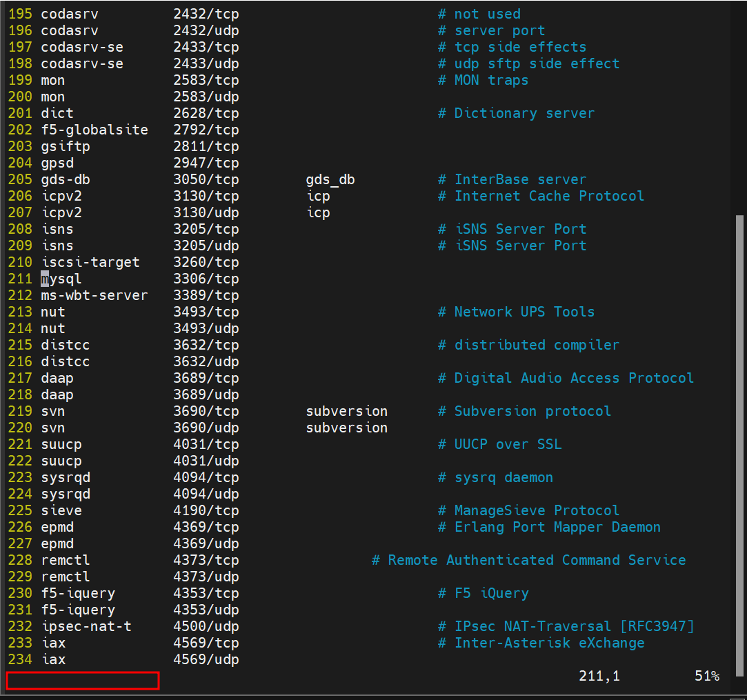Image resolution: width=747 pixels, height=700 pixels.
Task: Click line number 195
Action: pyautogui.click(x=20, y=14)
